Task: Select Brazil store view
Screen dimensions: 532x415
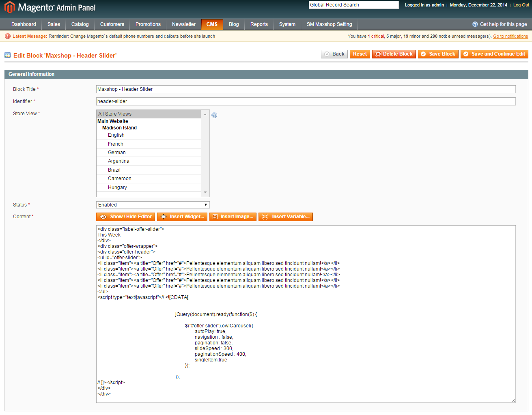Action: pos(149,170)
